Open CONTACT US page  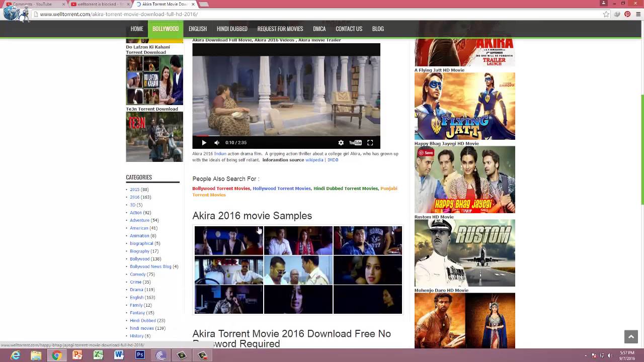tap(349, 29)
